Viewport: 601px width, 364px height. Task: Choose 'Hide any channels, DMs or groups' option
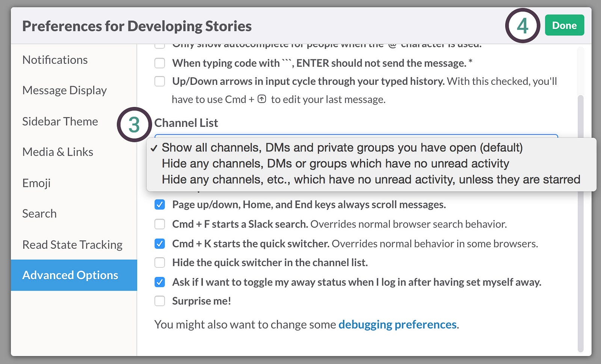[335, 164]
